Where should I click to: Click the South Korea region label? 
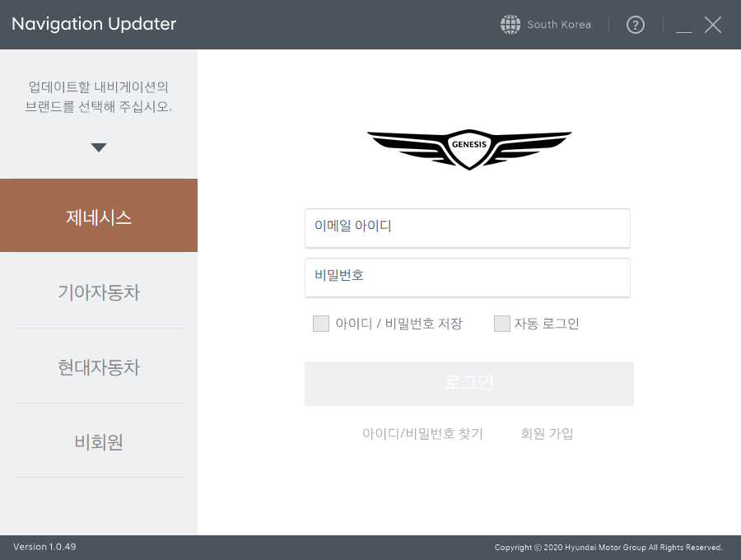coord(559,25)
